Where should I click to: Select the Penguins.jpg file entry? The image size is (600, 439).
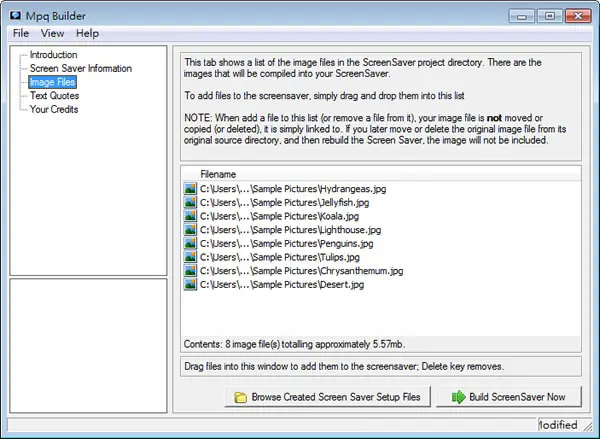tap(286, 243)
